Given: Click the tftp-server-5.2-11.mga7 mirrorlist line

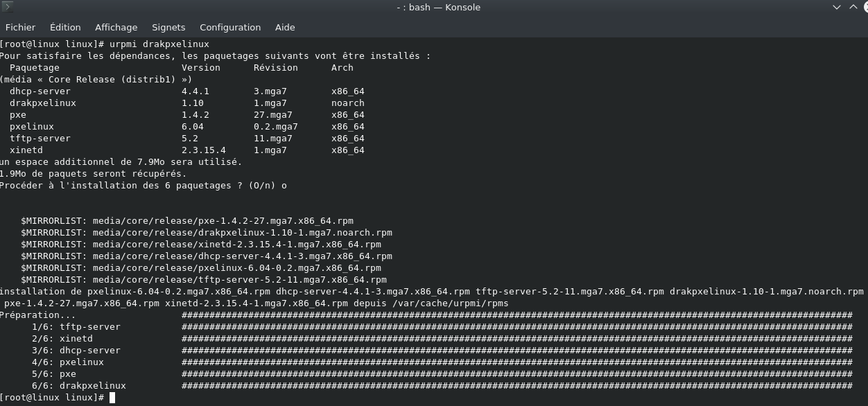Looking at the screenshot, I should pos(203,279).
